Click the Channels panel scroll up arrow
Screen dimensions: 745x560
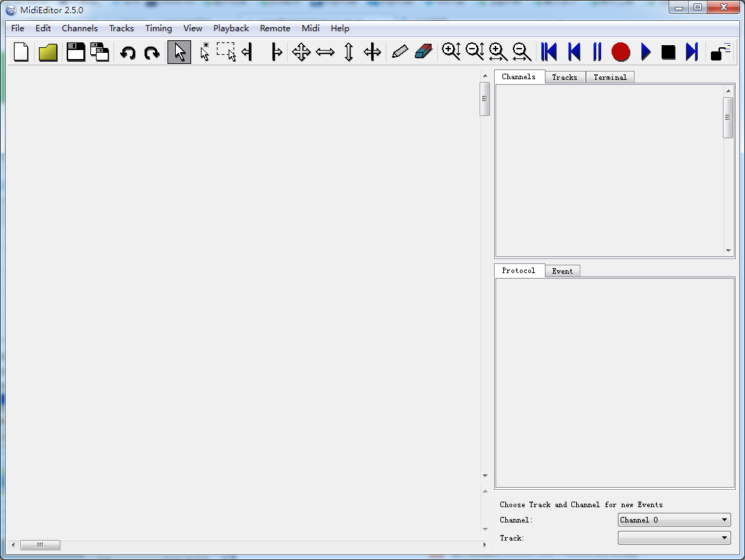728,91
